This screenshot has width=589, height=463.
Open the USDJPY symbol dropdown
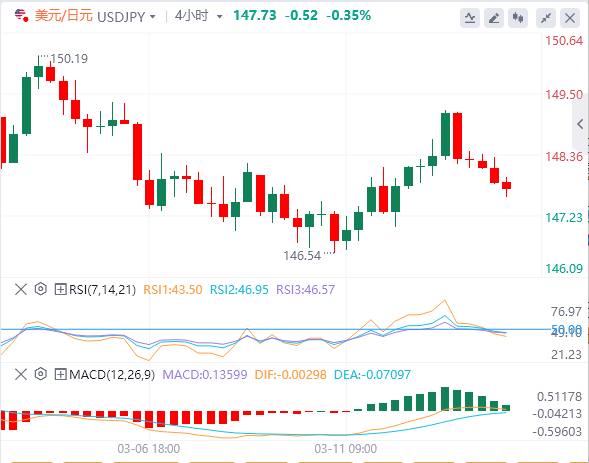(x=126, y=17)
